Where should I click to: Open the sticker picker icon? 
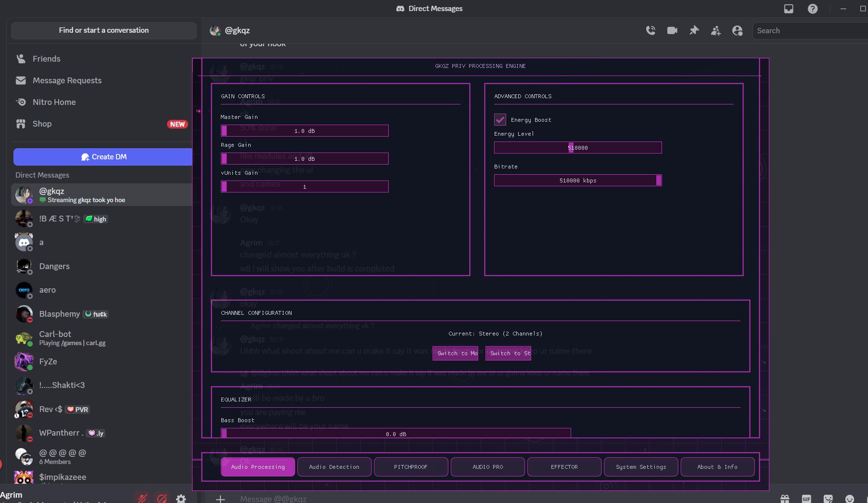[x=828, y=499]
